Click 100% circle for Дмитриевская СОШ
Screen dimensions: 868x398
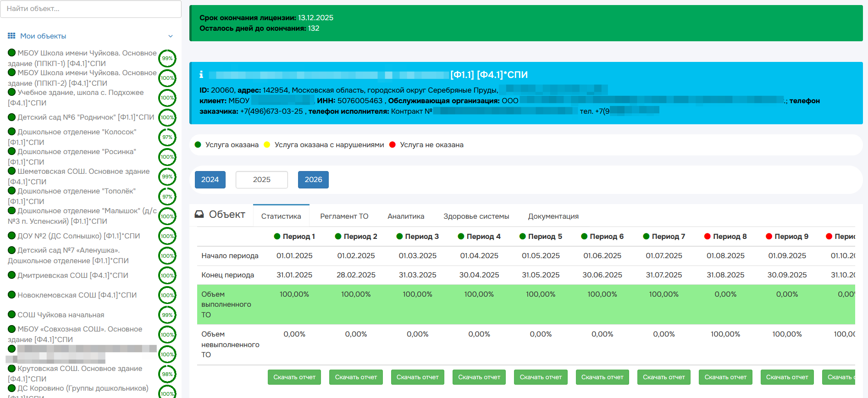point(167,276)
